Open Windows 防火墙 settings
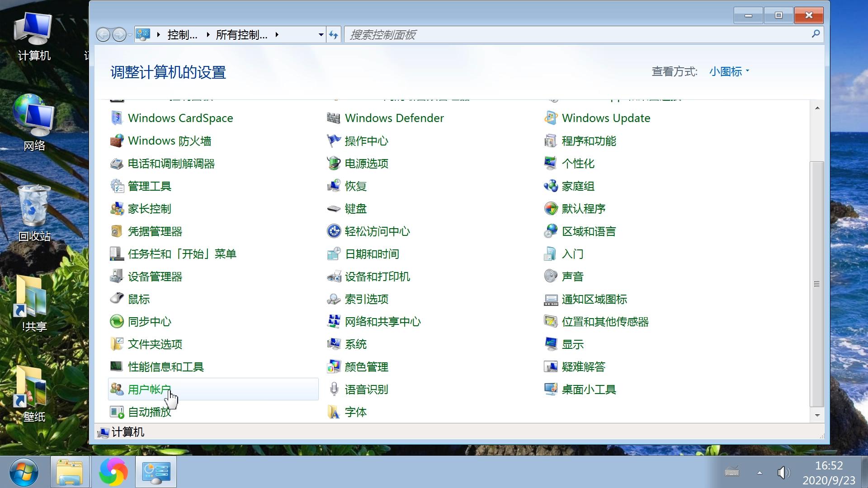 (170, 141)
